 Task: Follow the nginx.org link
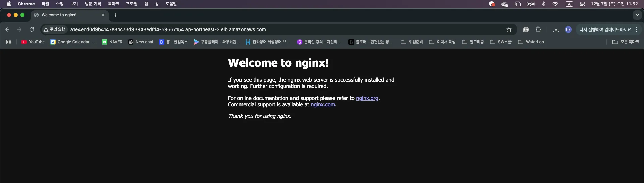click(367, 98)
